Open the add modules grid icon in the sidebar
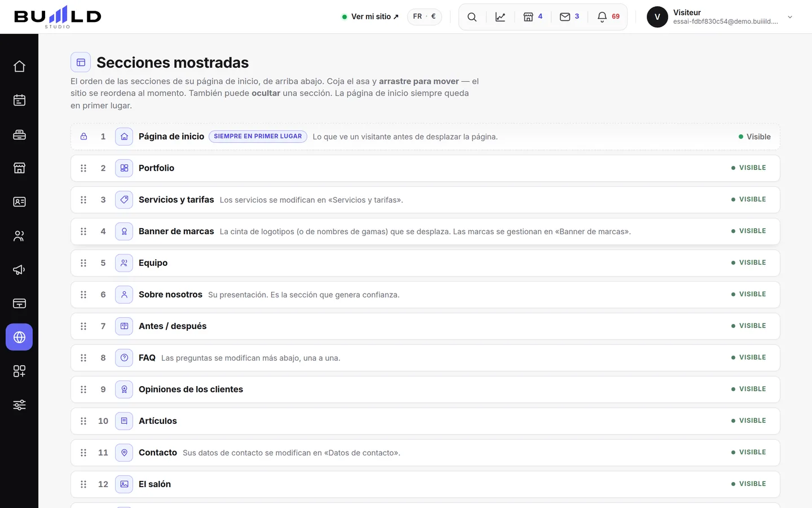The height and width of the screenshot is (508, 812). [19, 371]
